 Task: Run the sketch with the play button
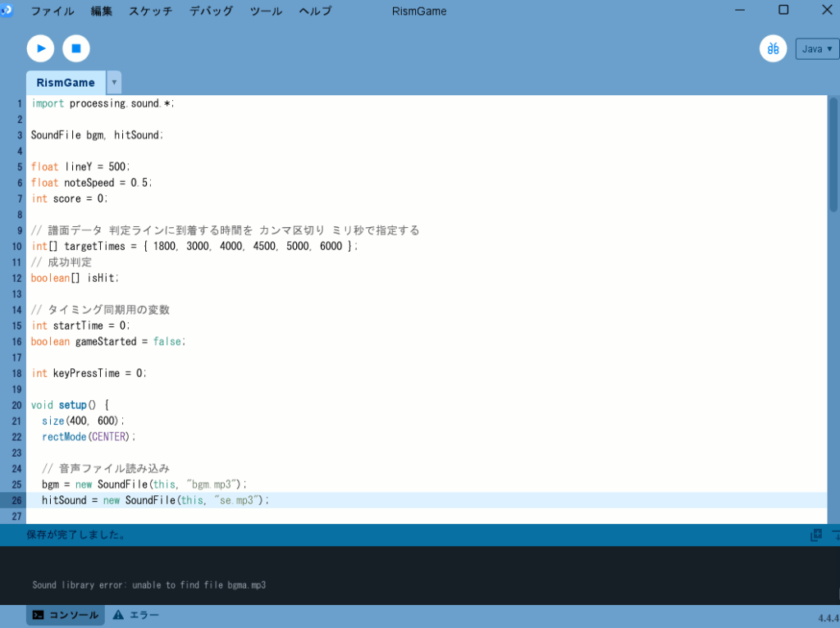[40, 48]
